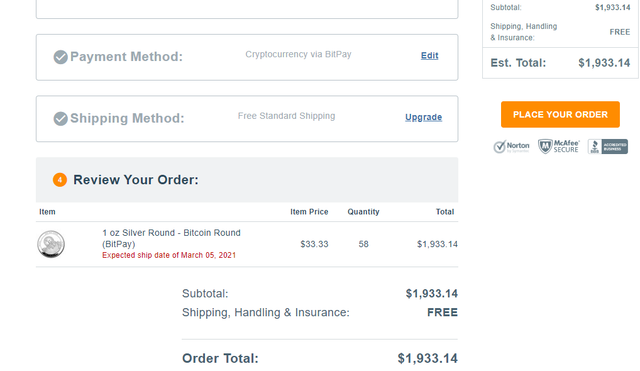The height and width of the screenshot is (371, 640).
Task: Upgrade the shipping method
Action: click(423, 118)
